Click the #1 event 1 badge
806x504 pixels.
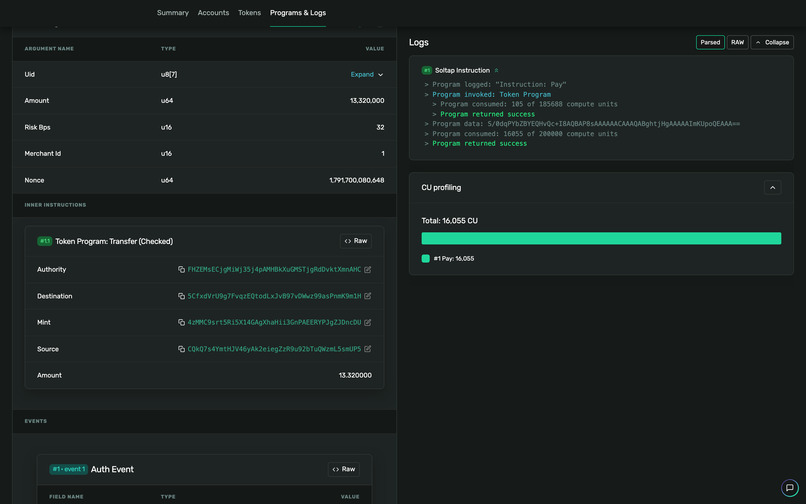(68, 469)
